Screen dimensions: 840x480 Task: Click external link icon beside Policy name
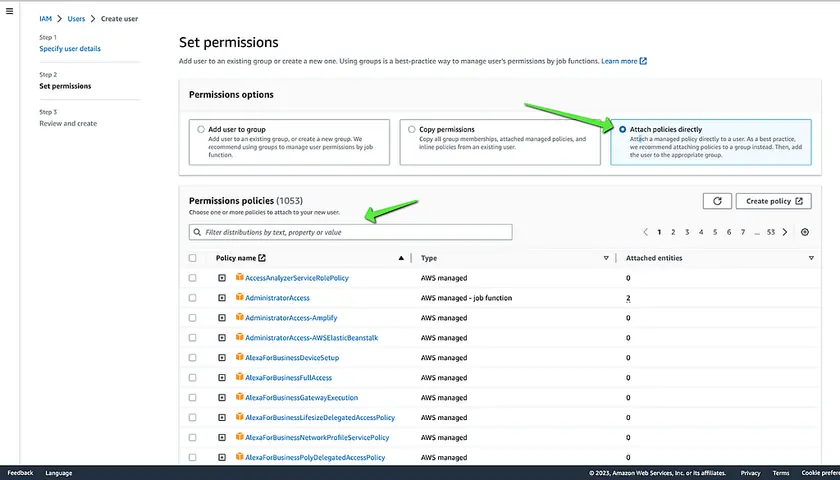coord(262,258)
